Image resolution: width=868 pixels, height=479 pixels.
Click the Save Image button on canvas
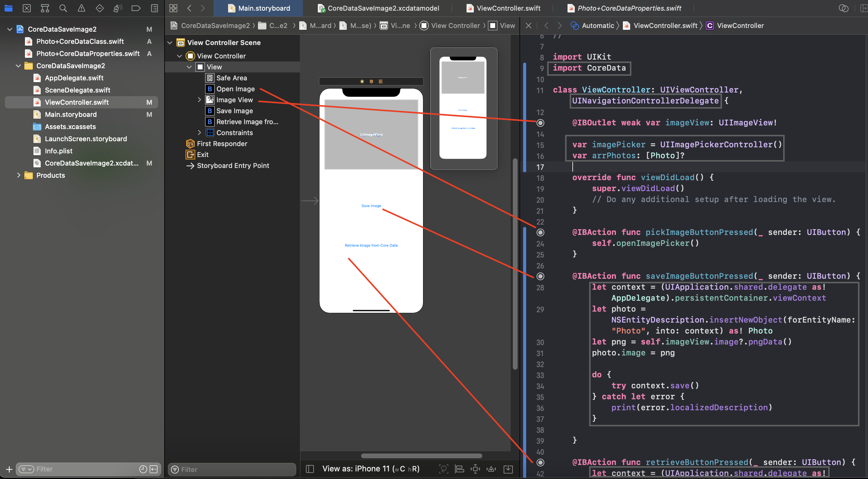[371, 206]
